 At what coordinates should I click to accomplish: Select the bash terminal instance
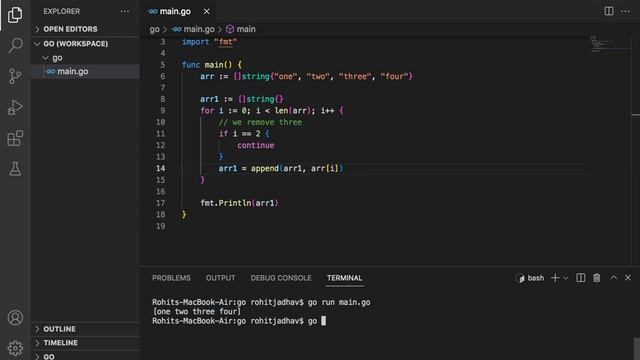pos(530,278)
